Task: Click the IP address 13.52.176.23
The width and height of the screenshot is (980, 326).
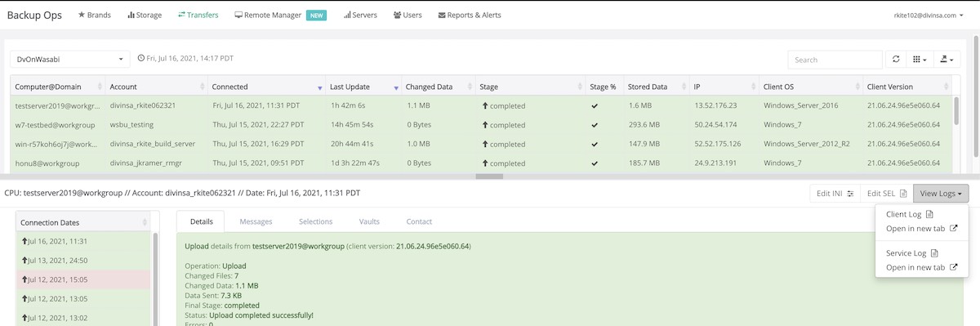Action: pyautogui.click(x=715, y=105)
